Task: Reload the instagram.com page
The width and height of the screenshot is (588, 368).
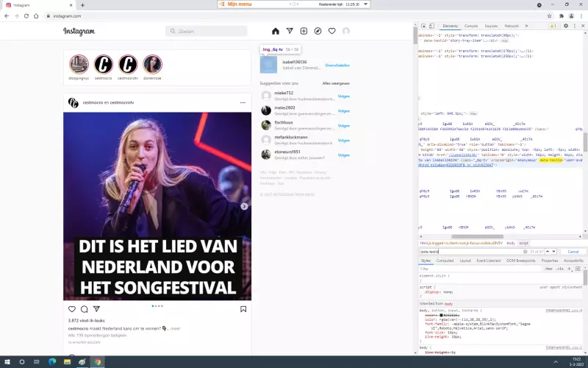Action: point(26,15)
